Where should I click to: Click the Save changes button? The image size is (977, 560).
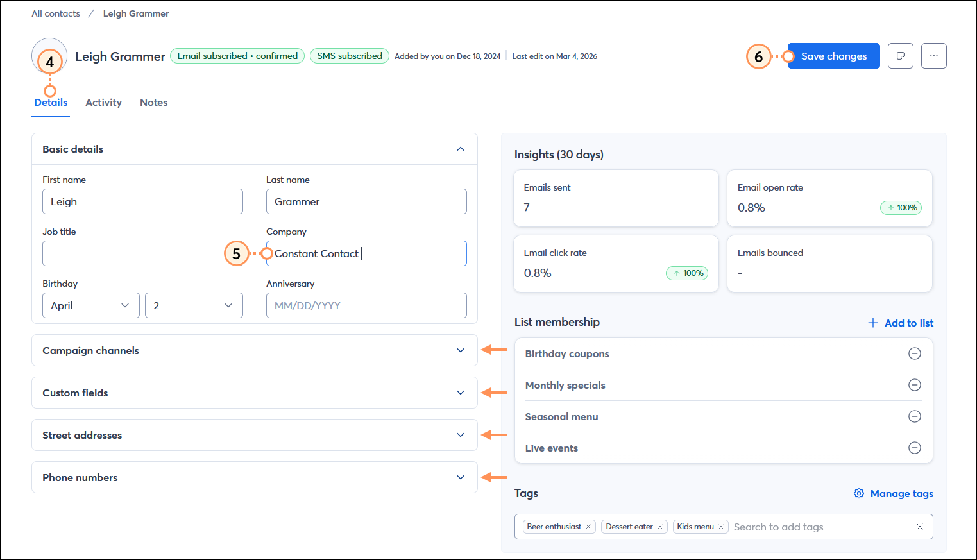(x=833, y=56)
